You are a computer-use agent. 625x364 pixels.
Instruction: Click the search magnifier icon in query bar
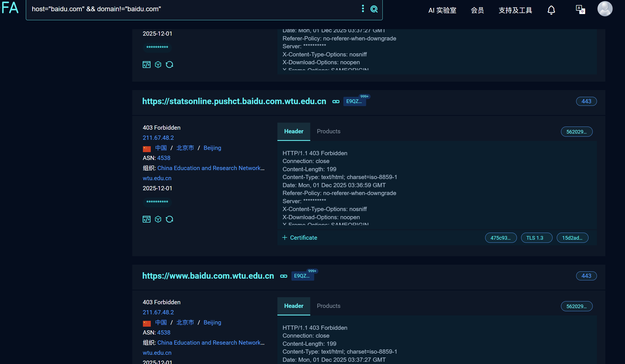click(x=374, y=9)
